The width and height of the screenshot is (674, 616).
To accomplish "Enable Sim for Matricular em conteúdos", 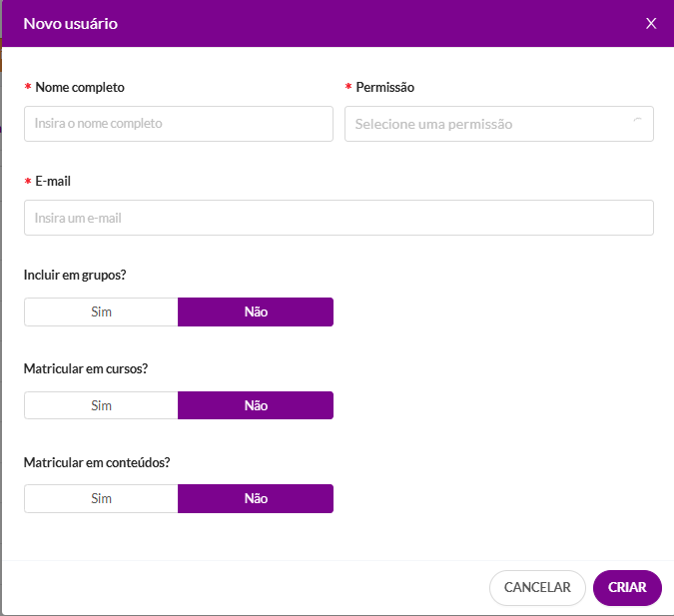I will coord(101,498).
